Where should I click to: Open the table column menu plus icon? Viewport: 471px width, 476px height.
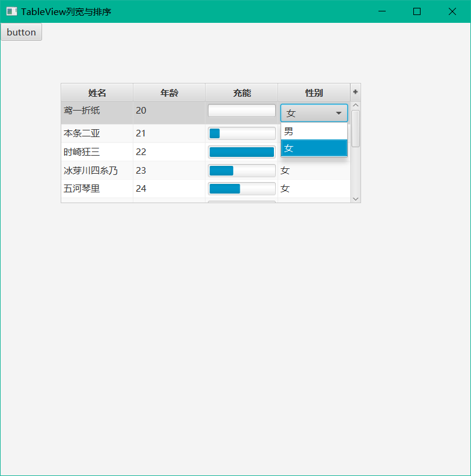click(x=356, y=92)
